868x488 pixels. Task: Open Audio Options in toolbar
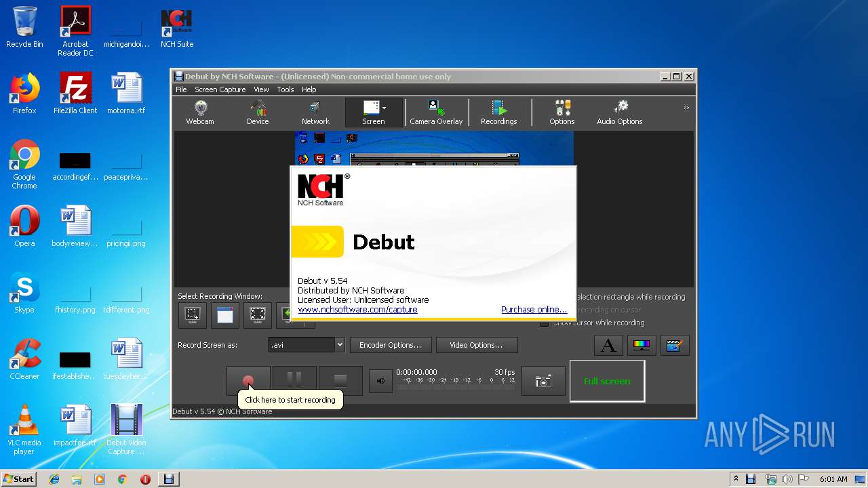click(x=620, y=113)
